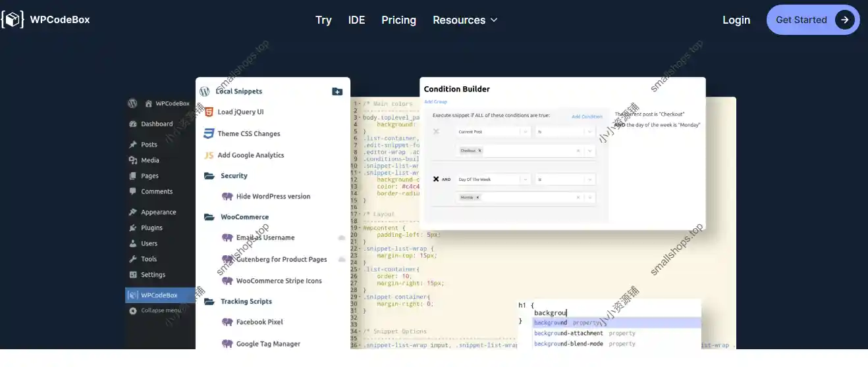The width and height of the screenshot is (868, 367).
Task: Open the WordPress logo in admin bar
Action: point(132,103)
